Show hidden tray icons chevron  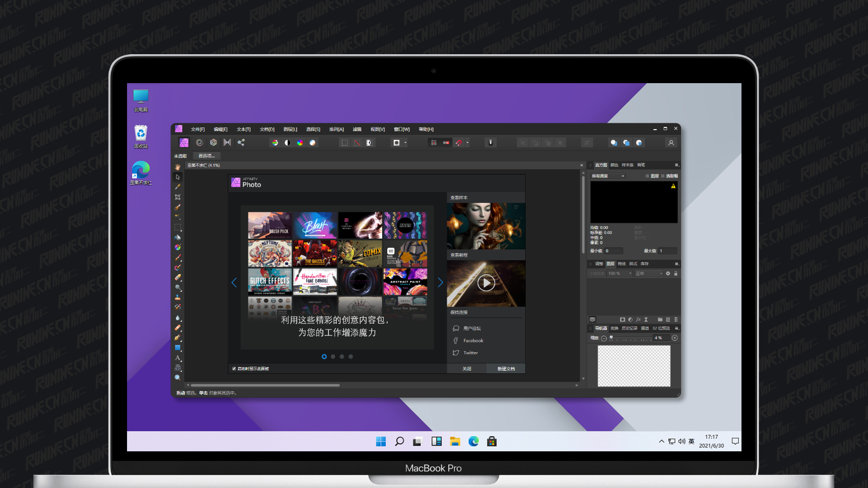661,442
